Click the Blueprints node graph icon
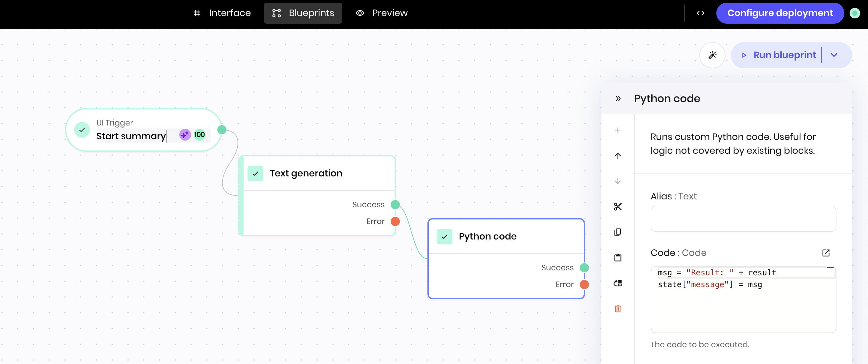 coord(276,13)
